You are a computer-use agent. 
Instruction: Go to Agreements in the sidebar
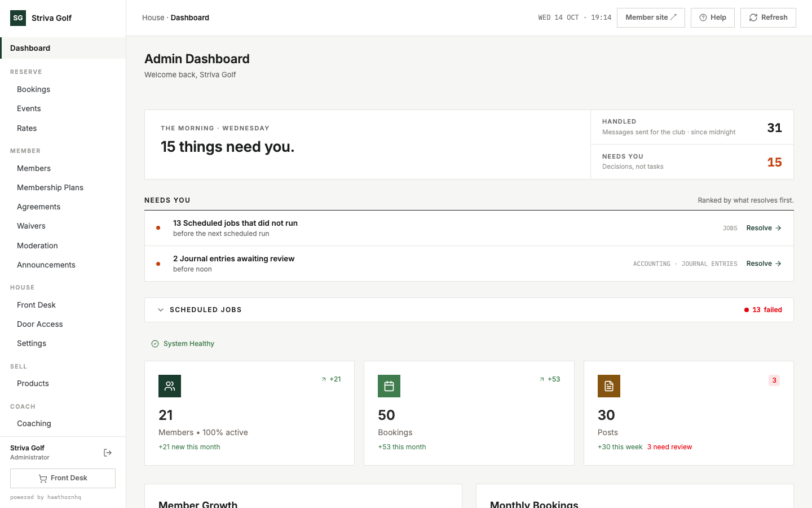(63, 207)
